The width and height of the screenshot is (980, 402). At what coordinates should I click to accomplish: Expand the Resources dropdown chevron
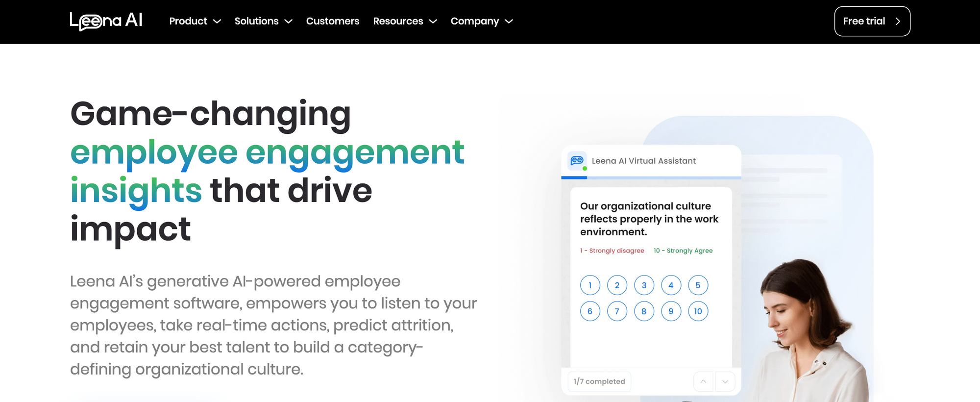[x=433, y=22]
